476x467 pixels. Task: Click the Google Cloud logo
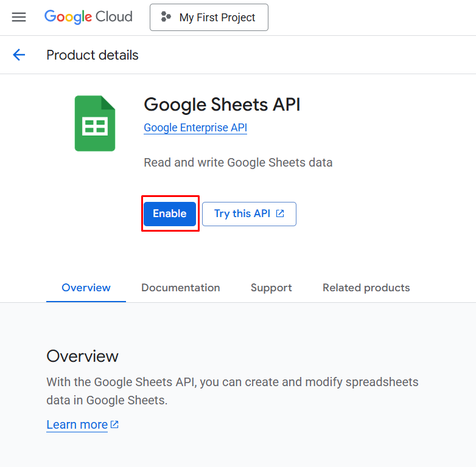88,17
